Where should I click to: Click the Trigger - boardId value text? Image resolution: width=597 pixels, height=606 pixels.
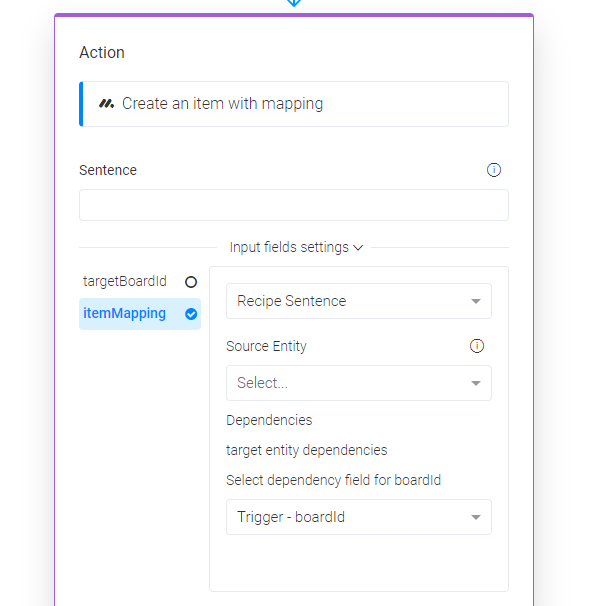(291, 517)
